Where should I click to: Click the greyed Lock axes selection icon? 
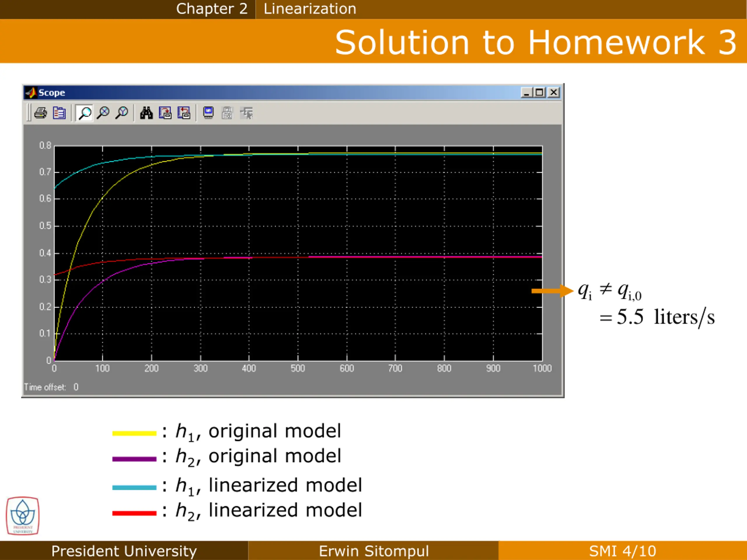[x=227, y=113]
